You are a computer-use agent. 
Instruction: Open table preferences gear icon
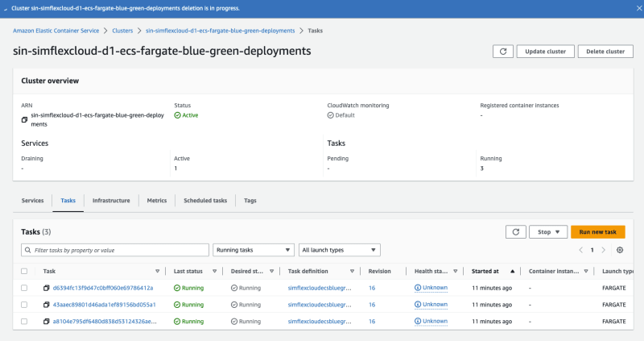coord(620,250)
